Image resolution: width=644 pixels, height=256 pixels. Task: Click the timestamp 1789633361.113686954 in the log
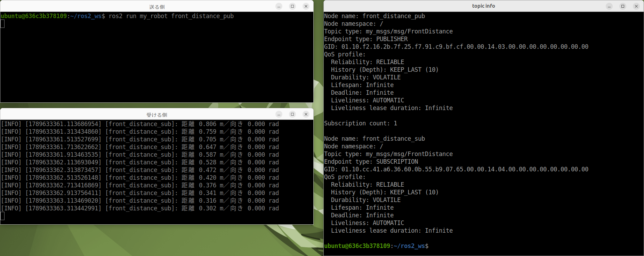63,124
